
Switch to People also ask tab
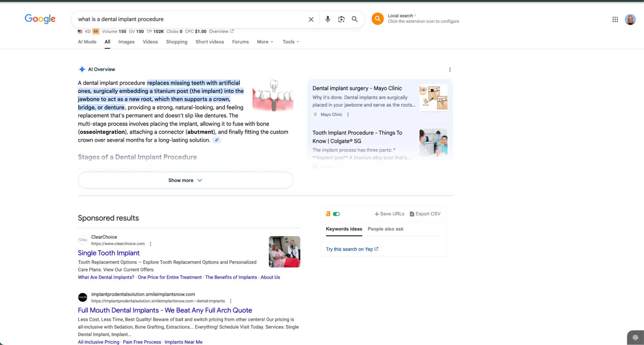pos(385,229)
